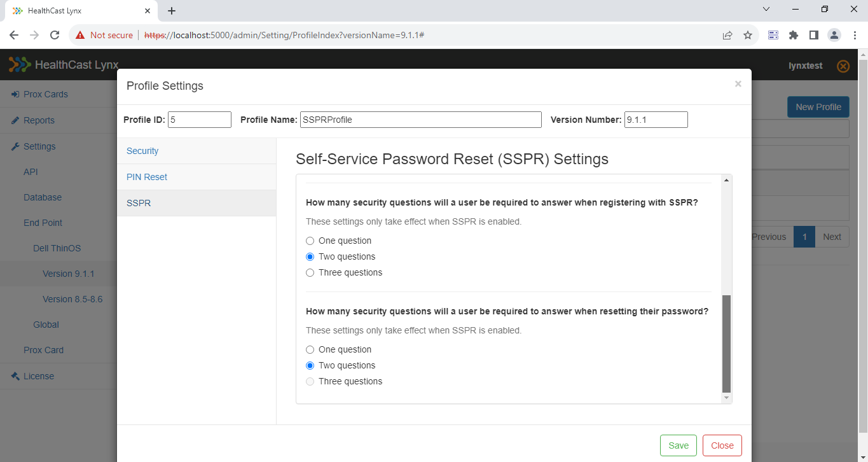868x462 pixels.
Task: Click the Version Number input field
Action: [x=656, y=120]
